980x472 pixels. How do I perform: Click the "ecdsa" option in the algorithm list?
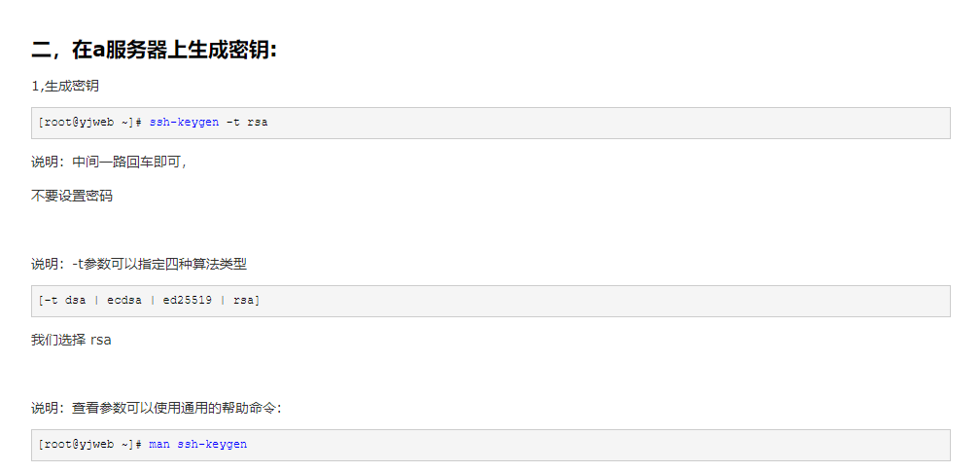click(122, 301)
